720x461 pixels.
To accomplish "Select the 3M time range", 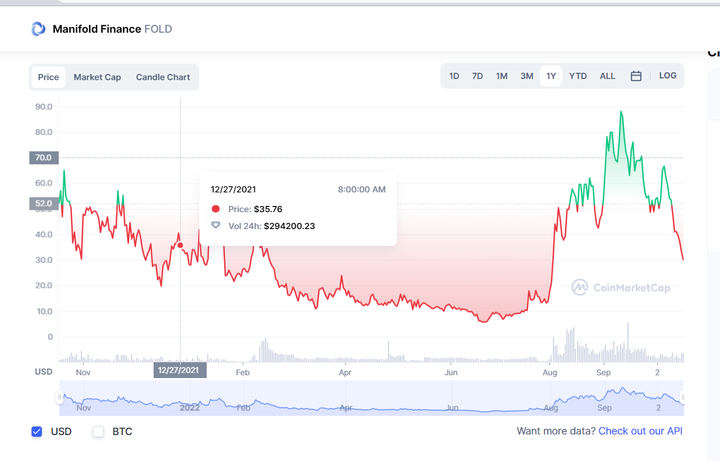I will coord(526,76).
